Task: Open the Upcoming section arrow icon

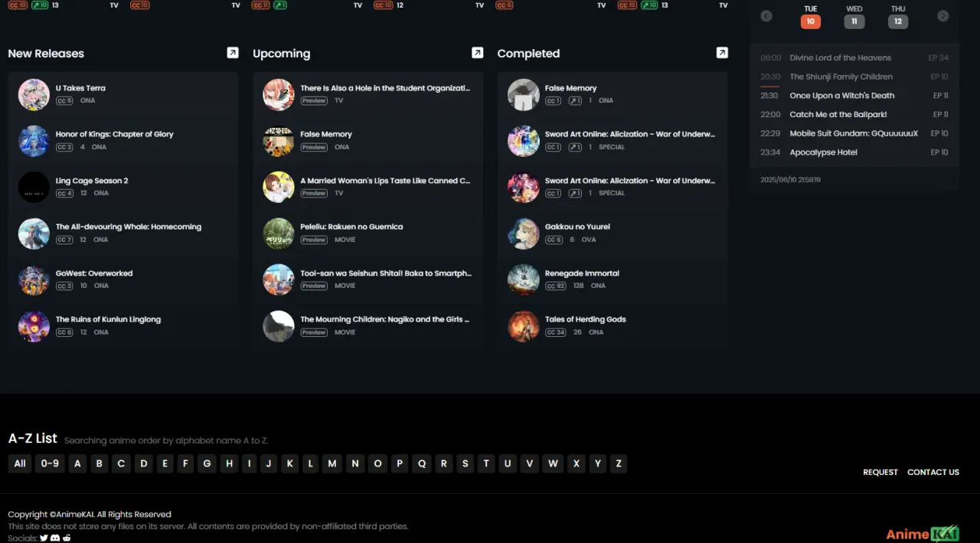Action: 477,53
